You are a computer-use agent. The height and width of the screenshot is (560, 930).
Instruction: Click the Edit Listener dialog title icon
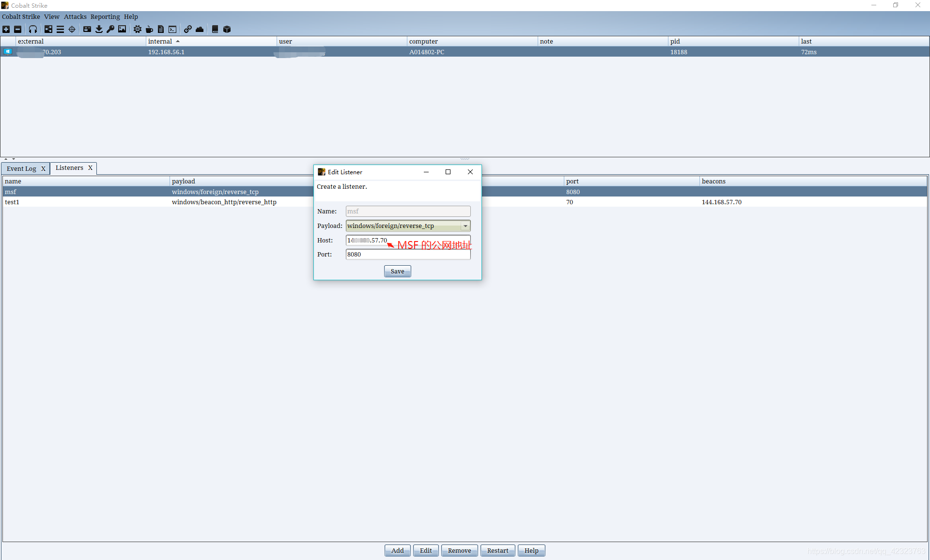pyautogui.click(x=322, y=172)
